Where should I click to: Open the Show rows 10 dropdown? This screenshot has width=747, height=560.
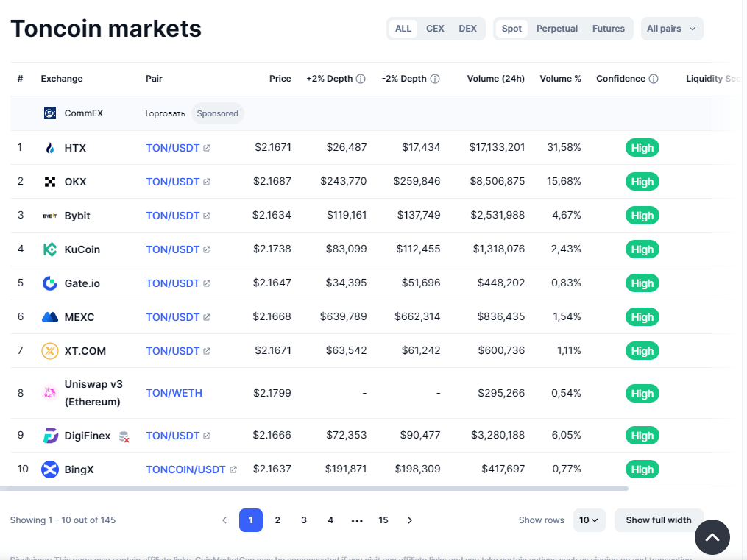click(589, 520)
